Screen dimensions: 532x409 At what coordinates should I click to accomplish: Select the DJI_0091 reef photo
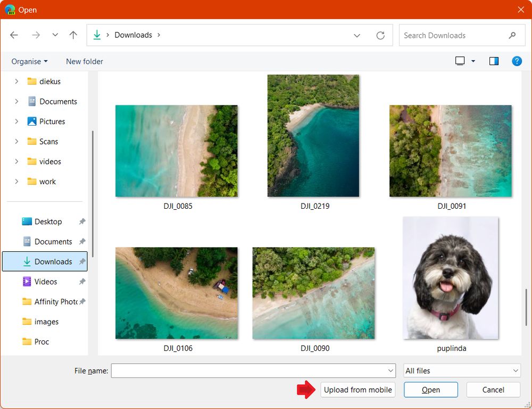coord(450,151)
